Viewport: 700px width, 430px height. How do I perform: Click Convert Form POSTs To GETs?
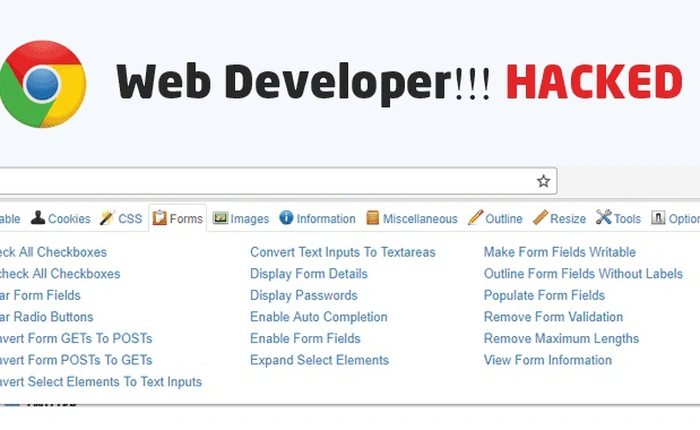tap(76, 360)
